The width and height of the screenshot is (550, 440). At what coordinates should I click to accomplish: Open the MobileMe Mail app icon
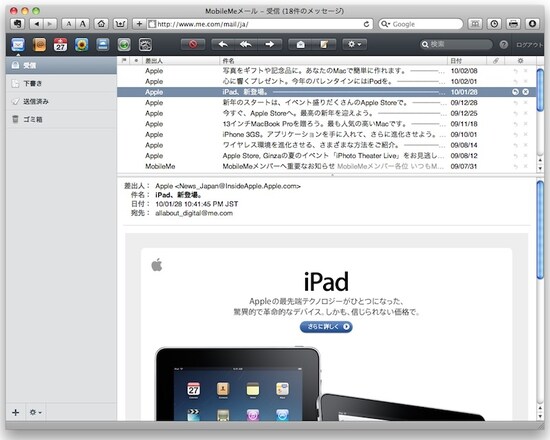point(18,45)
